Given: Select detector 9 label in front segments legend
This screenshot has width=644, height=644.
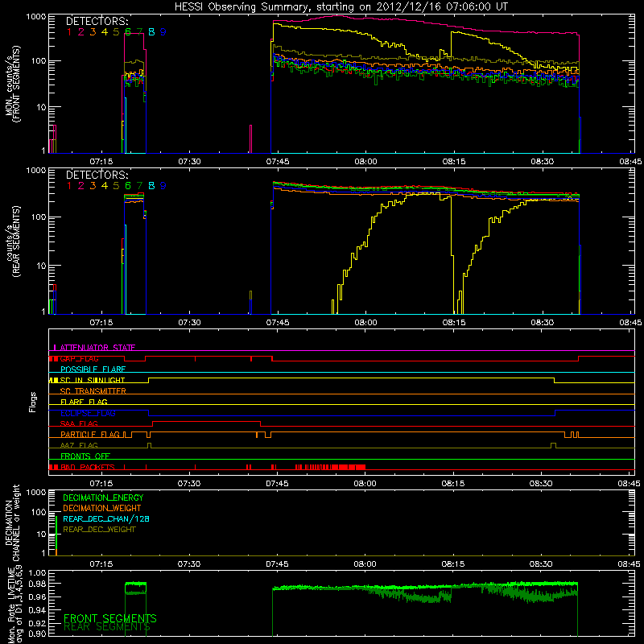Looking at the screenshot, I should click(163, 32).
